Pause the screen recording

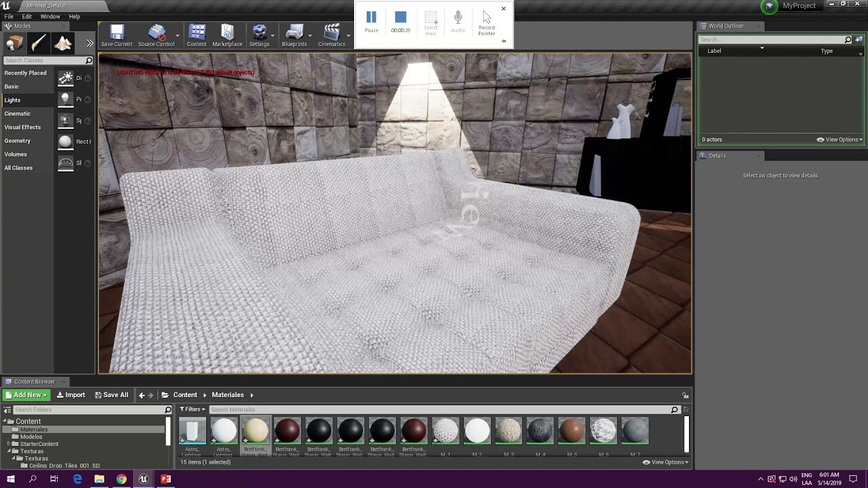click(x=371, y=20)
